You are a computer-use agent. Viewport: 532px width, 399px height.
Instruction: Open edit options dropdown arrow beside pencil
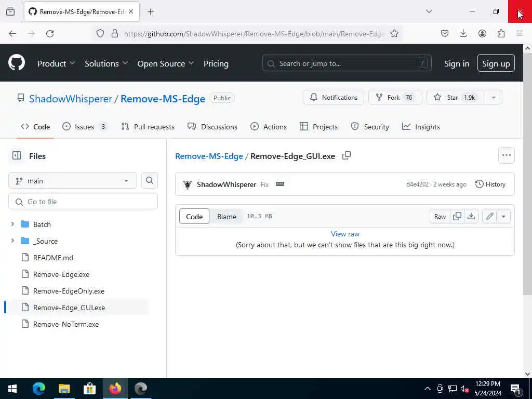503,216
